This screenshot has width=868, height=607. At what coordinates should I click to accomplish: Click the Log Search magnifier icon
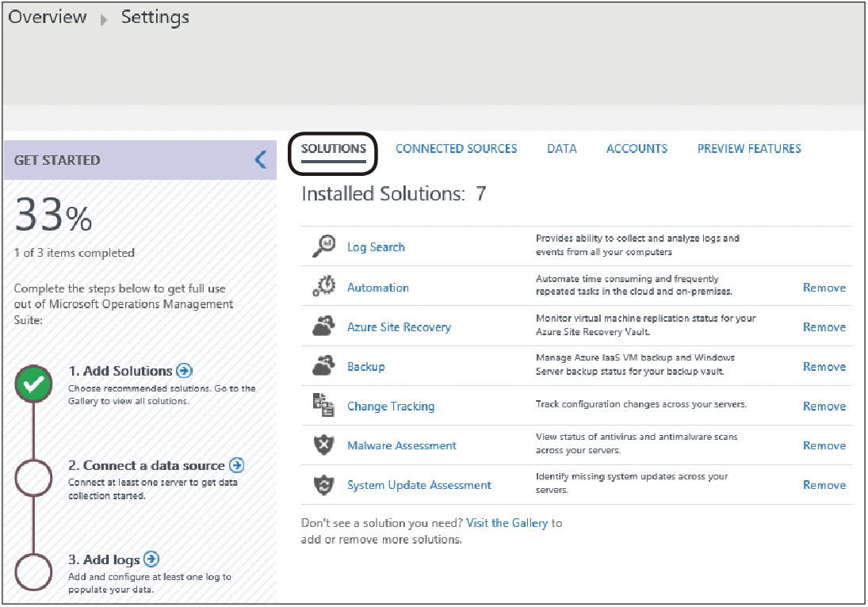click(x=324, y=246)
